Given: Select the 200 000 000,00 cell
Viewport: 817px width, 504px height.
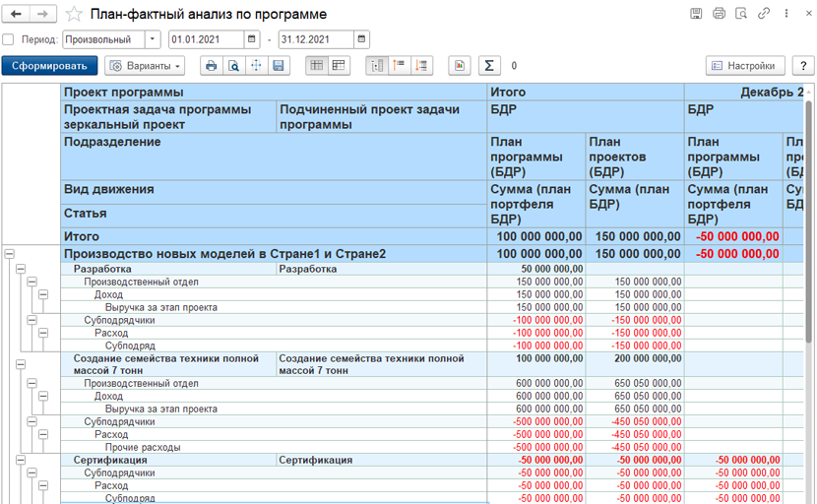Looking at the screenshot, I should point(635,364).
